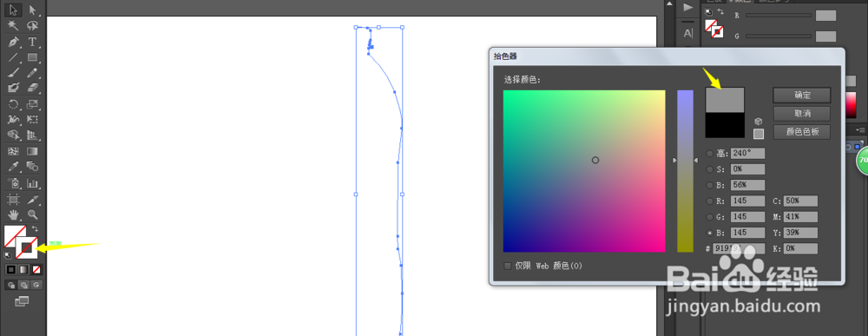
Task: Reset default fill and stroke in toolbar
Action: point(8,255)
